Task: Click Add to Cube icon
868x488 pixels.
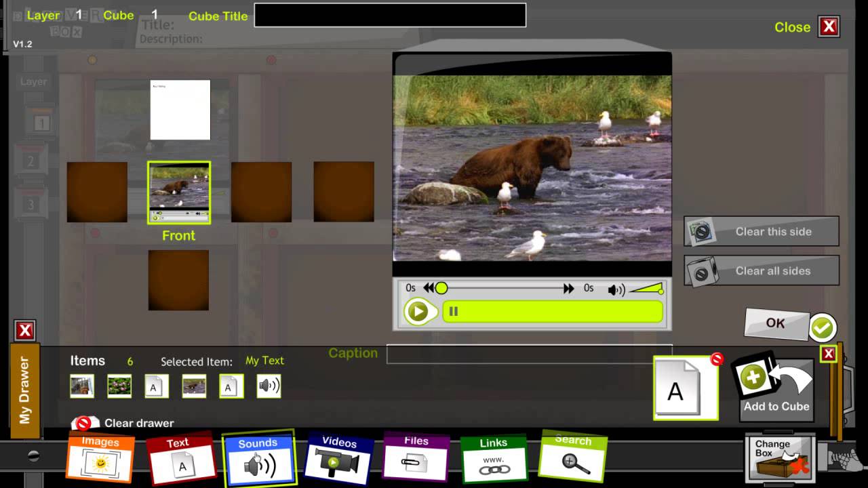Action: (776, 387)
